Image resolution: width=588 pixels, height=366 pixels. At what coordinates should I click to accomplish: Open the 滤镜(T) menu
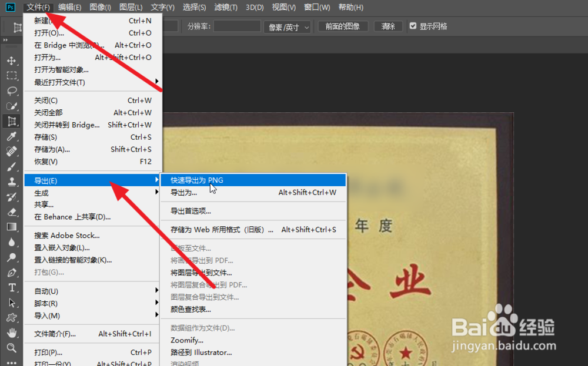pyautogui.click(x=226, y=7)
